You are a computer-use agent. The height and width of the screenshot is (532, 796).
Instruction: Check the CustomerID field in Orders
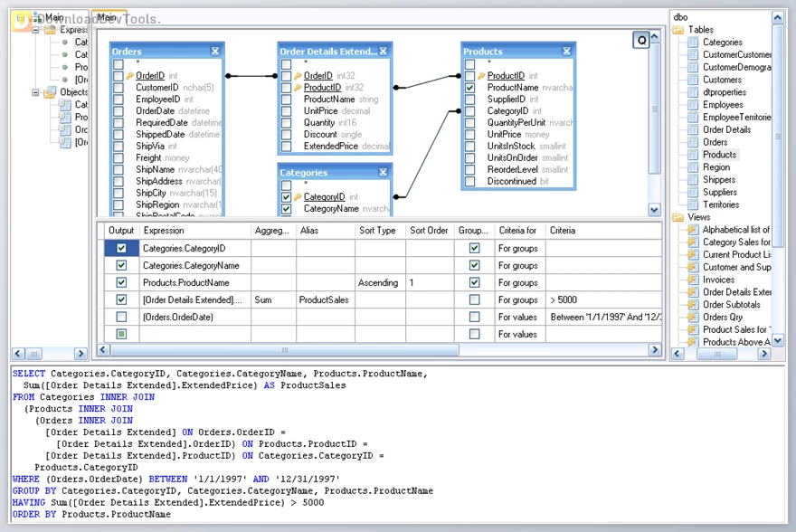coord(118,88)
